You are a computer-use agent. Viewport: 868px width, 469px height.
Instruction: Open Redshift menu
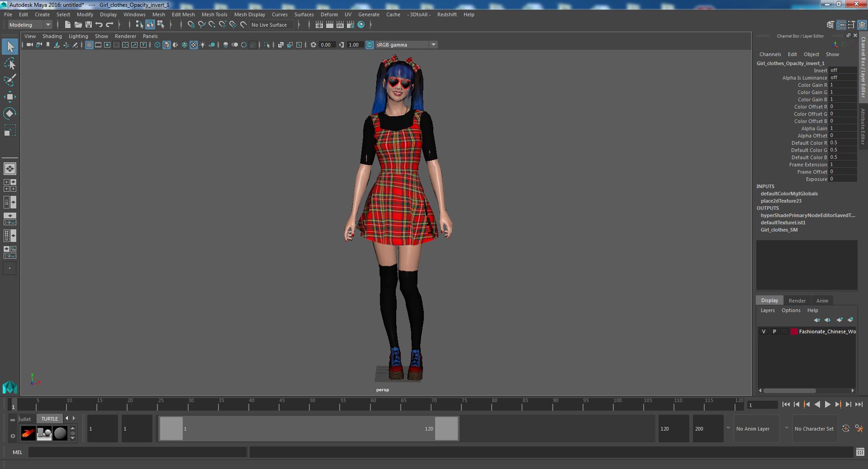tap(447, 14)
